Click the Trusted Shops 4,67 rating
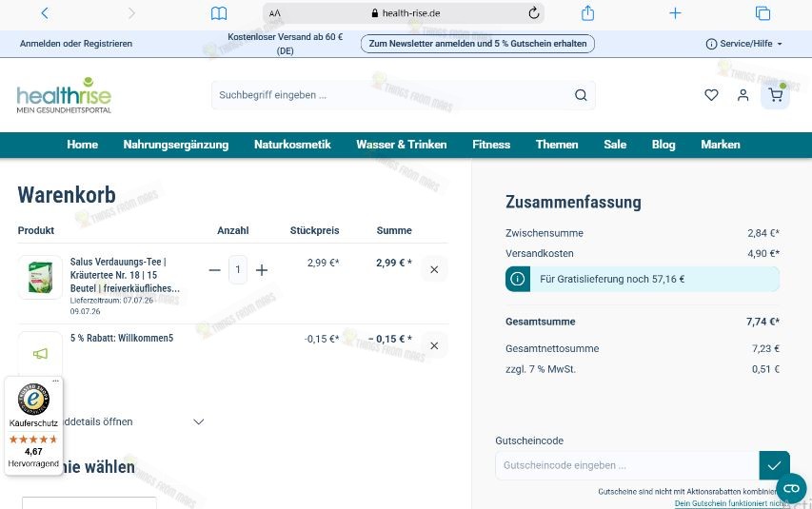812x509 pixels. point(33,452)
